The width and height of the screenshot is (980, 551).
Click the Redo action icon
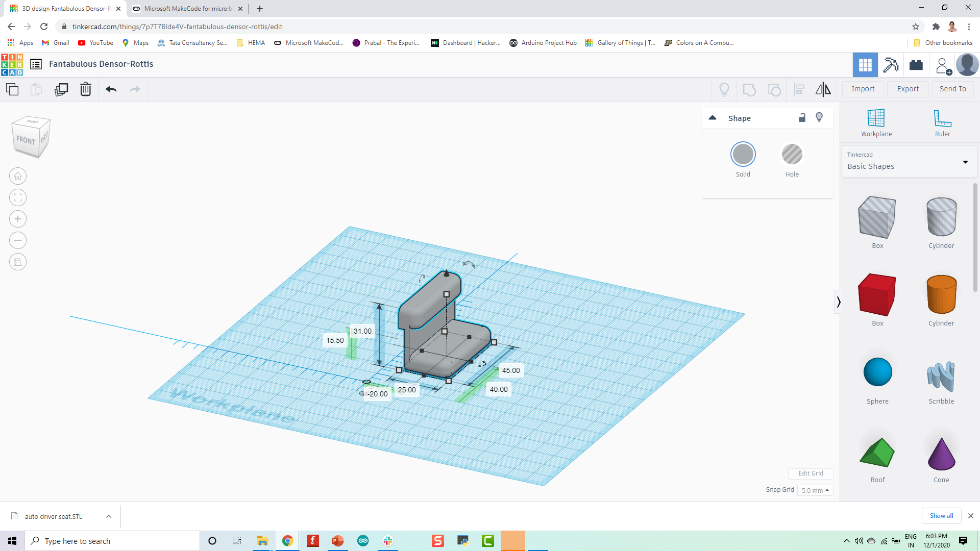click(135, 89)
